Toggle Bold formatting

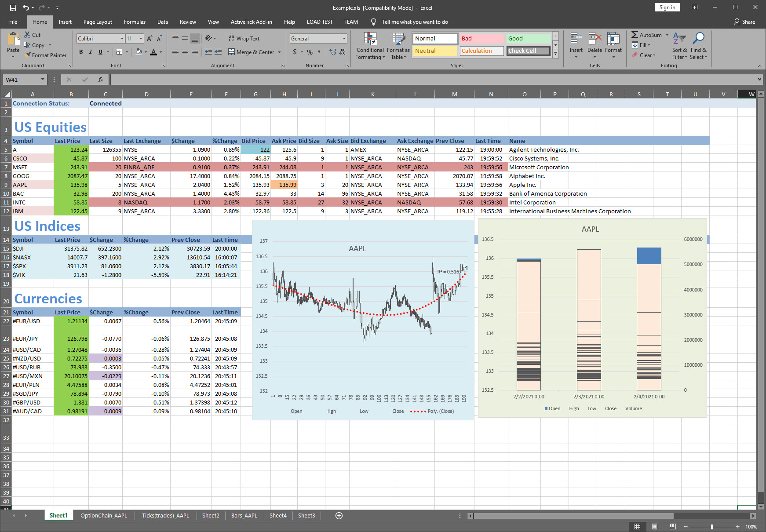[x=81, y=52]
